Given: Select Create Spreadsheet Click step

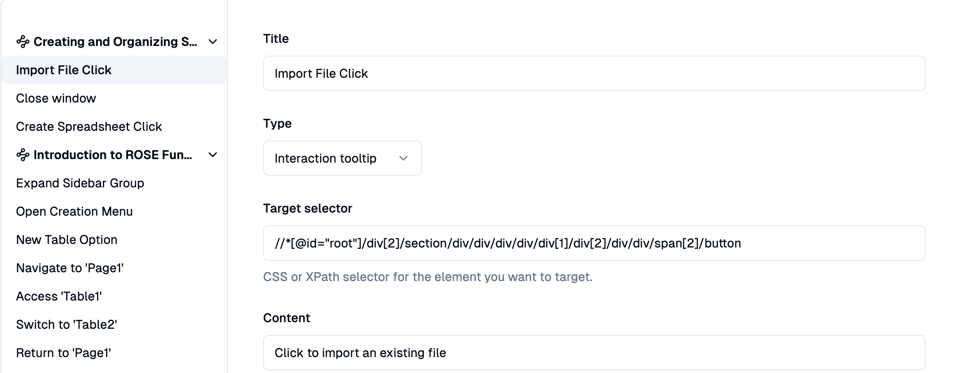Looking at the screenshot, I should click(x=114, y=126).
